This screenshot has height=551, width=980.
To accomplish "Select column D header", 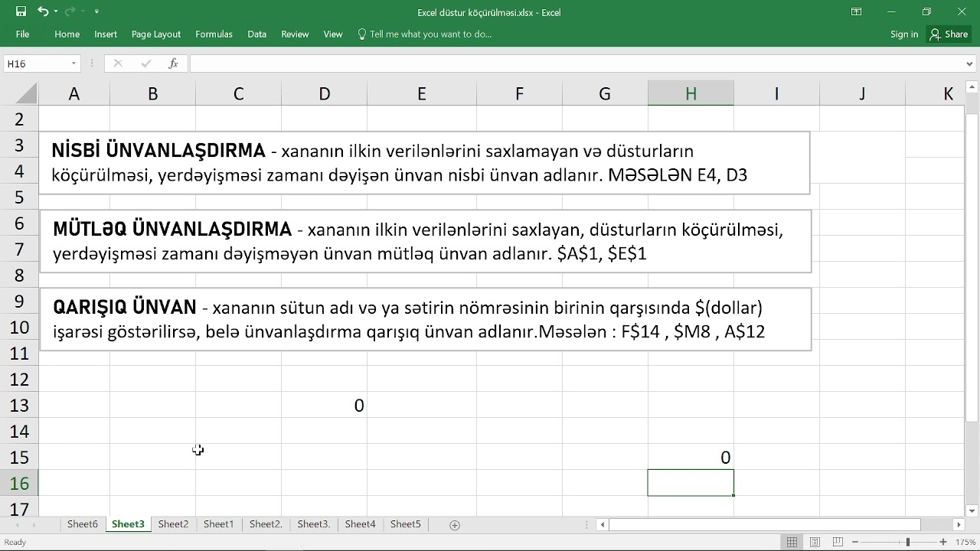I will [325, 94].
